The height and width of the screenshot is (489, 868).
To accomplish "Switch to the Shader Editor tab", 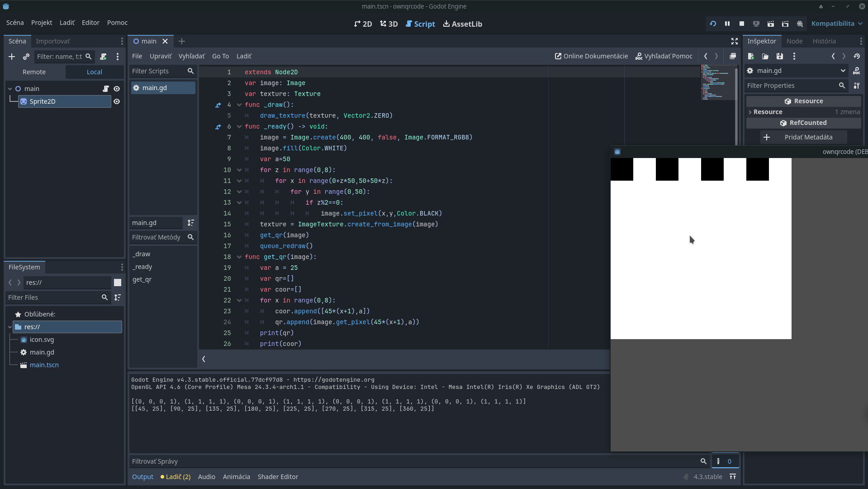I will (278, 476).
